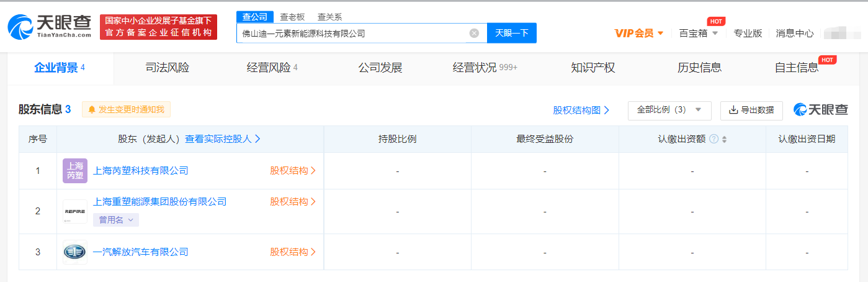Open 消息中心
The width and height of the screenshot is (868, 282).
pyautogui.click(x=795, y=34)
